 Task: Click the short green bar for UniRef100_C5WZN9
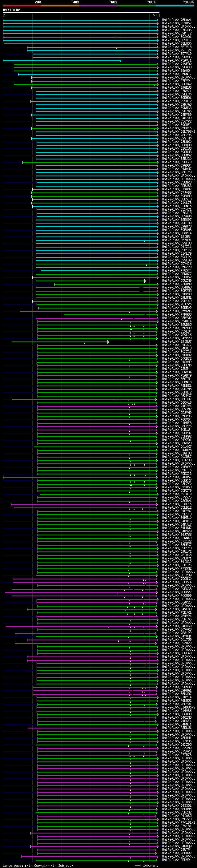[x=91, y=281]
